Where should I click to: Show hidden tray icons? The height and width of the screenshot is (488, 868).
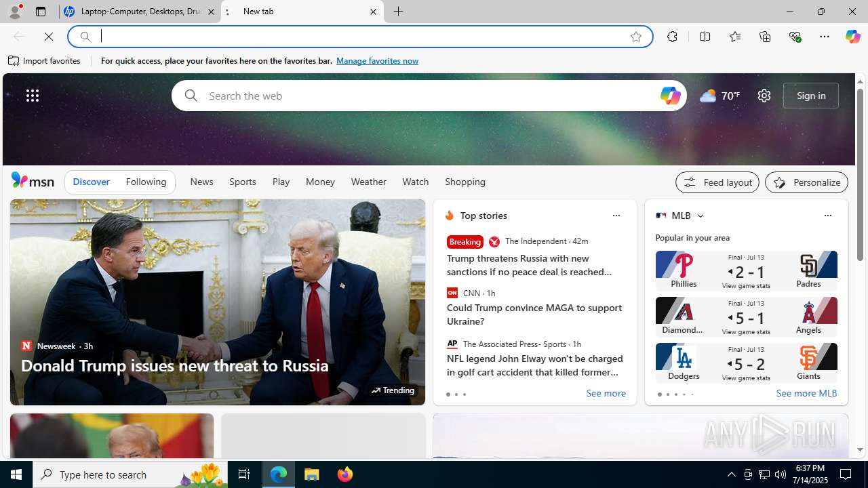coord(731,474)
